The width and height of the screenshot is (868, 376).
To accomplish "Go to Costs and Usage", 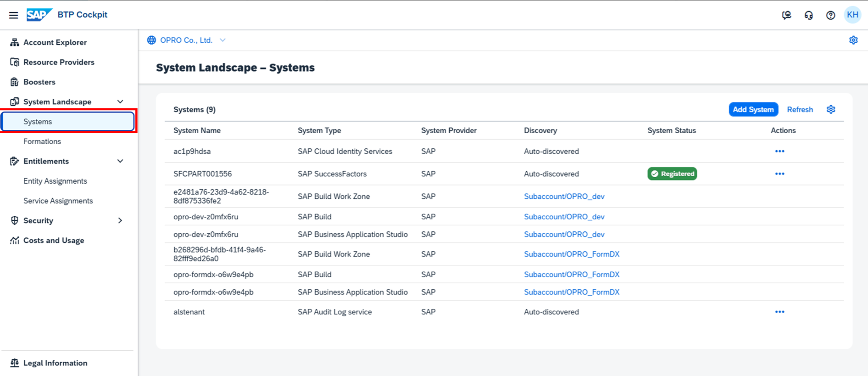I will pos(54,240).
